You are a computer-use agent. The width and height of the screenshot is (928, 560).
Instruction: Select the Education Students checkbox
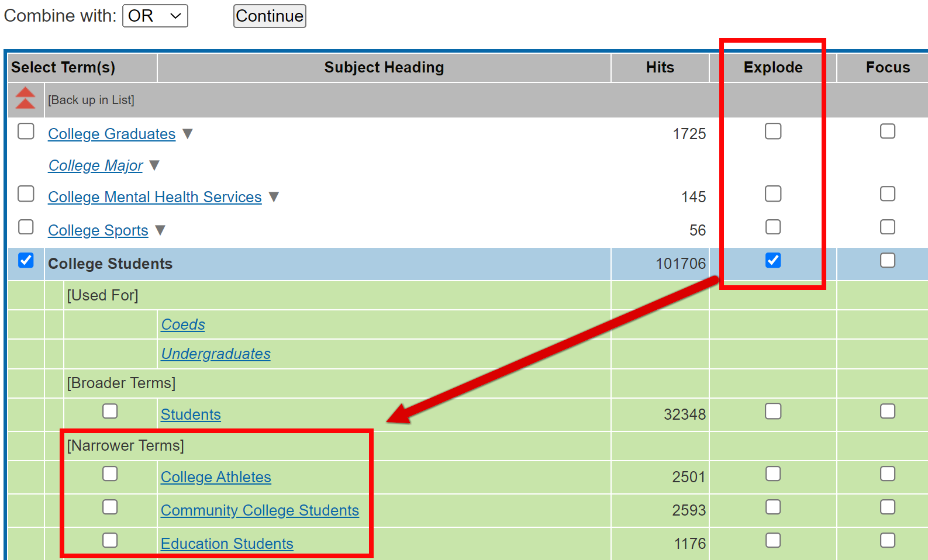110,540
